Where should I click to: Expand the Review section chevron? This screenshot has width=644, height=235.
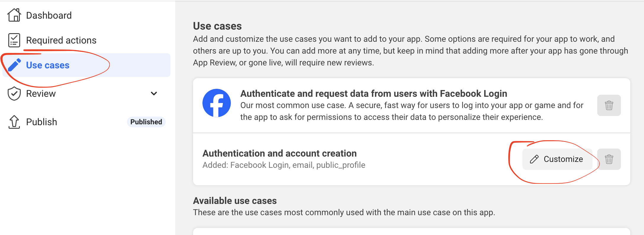[154, 94]
